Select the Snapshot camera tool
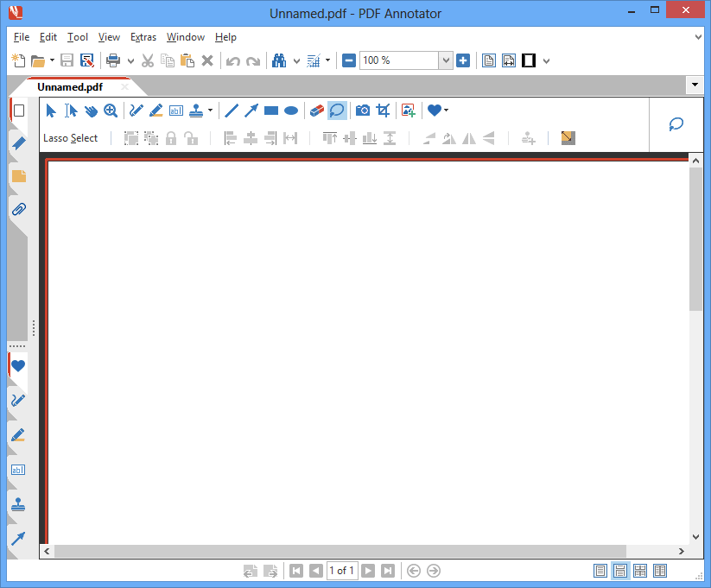The width and height of the screenshot is (711, 588). pos(362,111)
